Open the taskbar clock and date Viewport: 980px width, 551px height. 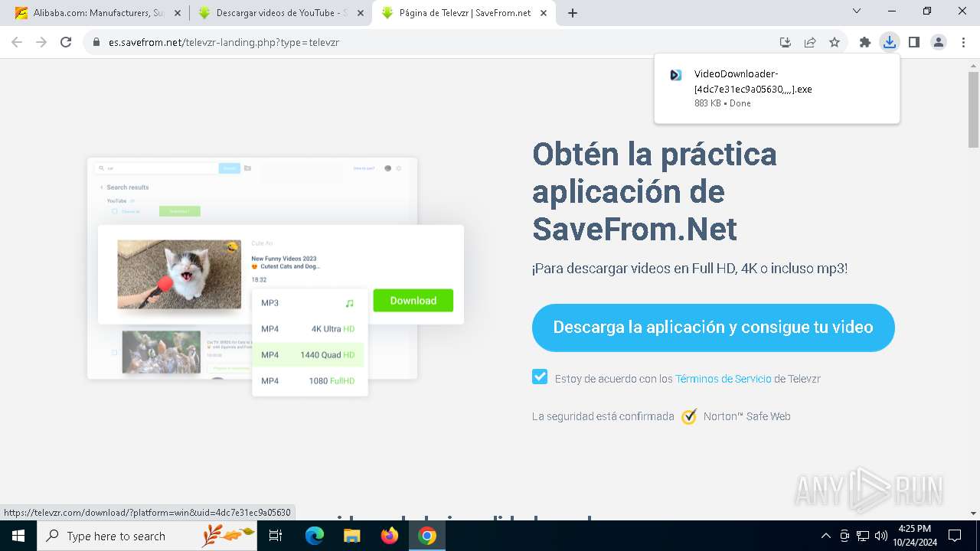(914, 536)
